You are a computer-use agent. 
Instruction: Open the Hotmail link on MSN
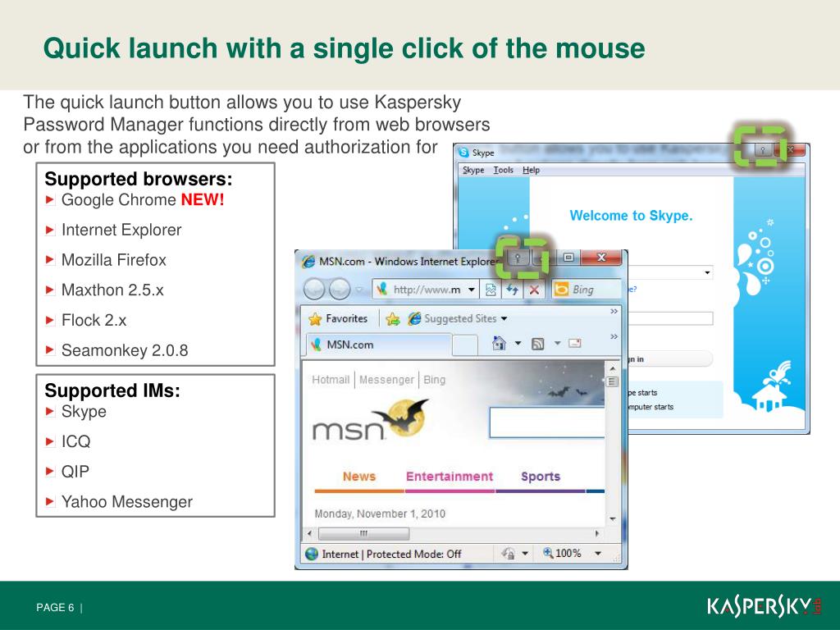[x=331, y=380]
